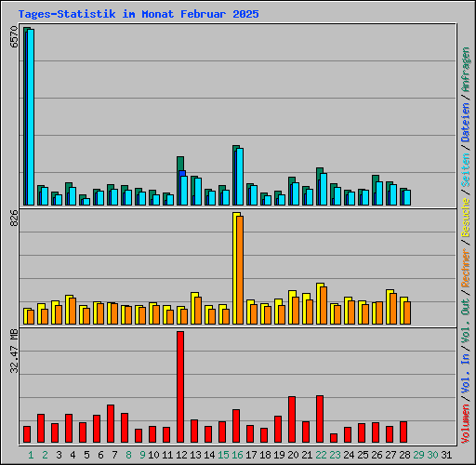The image size is (476, 465).
Task: Click the 32.47 MB y-axis label
Action: click(14, 352)
